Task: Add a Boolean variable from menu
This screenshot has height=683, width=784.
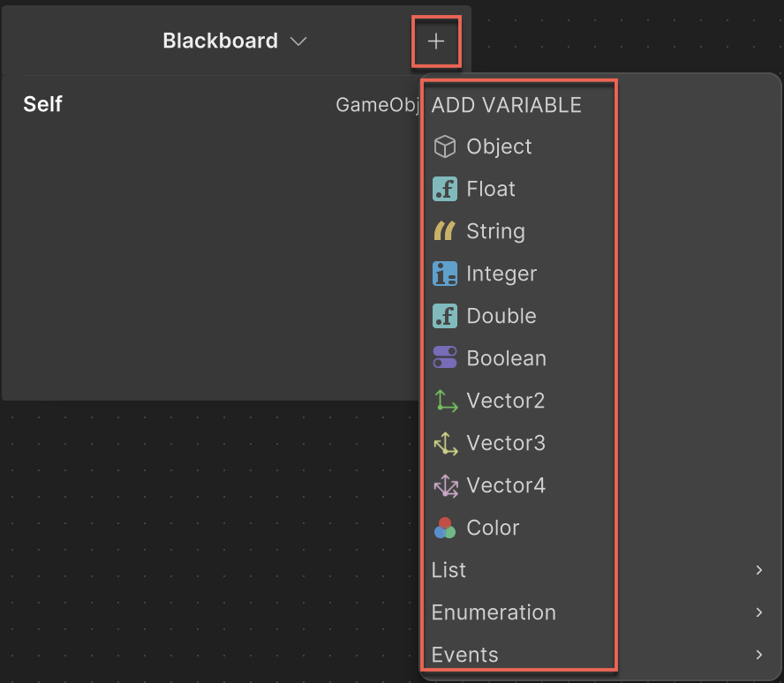Action: (x=506, y=358)
